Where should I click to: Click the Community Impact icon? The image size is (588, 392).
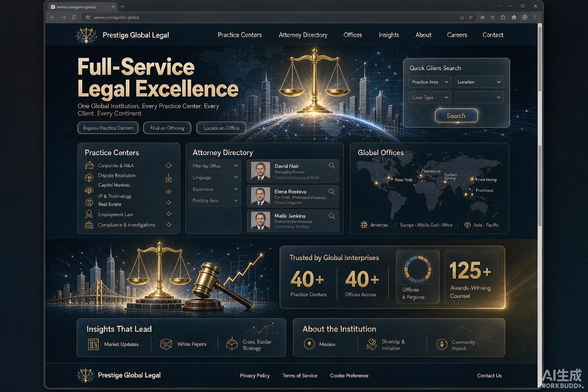click(x=442, y=344)
